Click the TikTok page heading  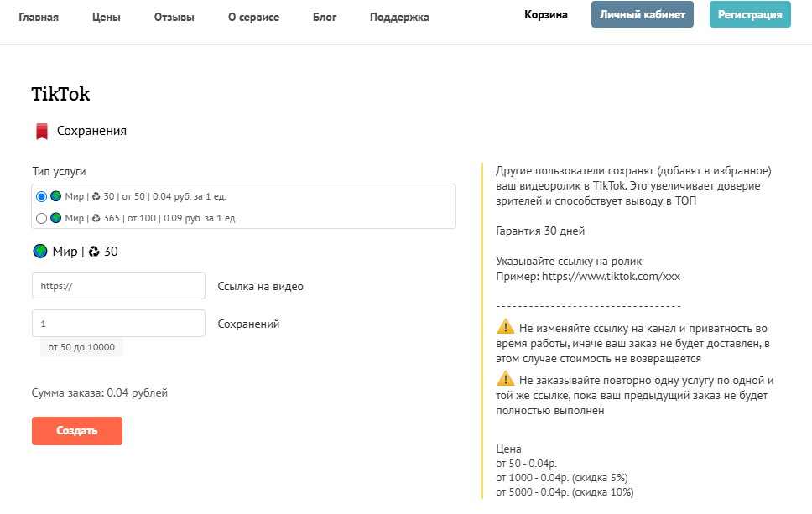[60, 94]
